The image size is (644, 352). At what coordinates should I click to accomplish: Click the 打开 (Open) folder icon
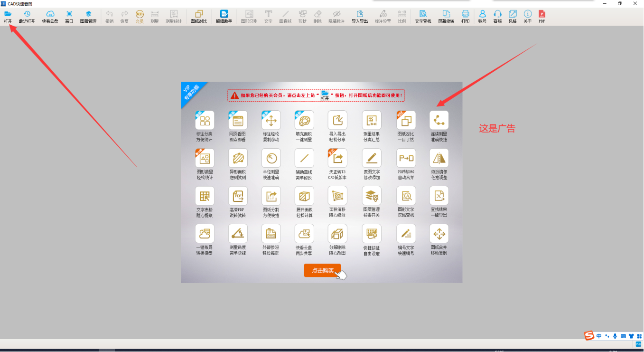pyautogui.click(x=8, y=14)
